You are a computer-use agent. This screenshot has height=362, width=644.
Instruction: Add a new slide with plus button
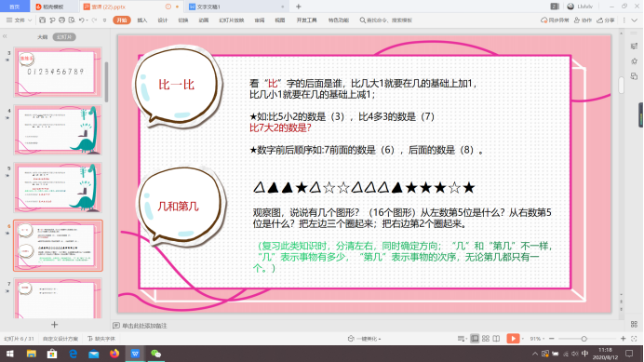[54, 325]
